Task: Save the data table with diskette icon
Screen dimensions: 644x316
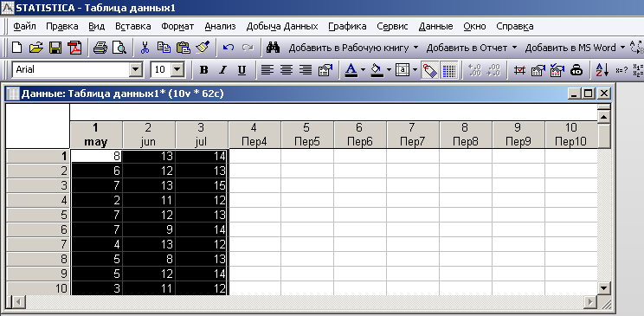Action: [55, 48]
